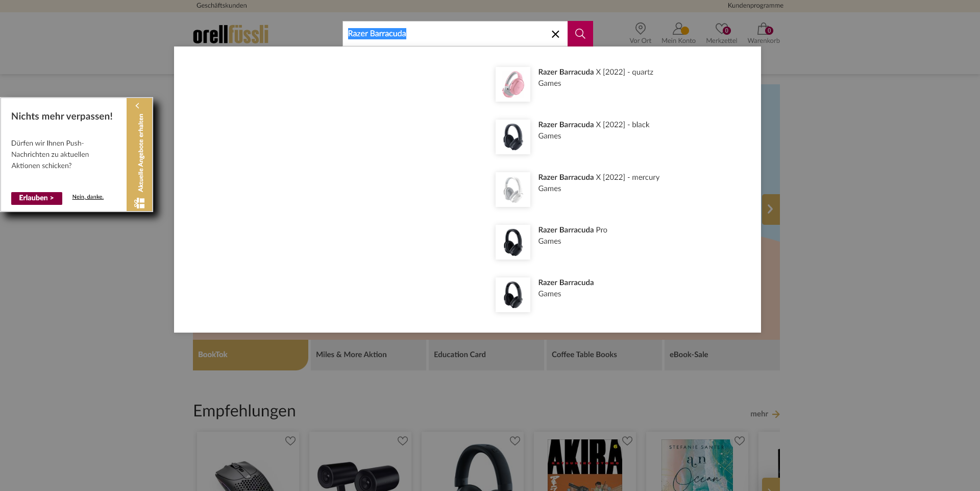The width and height of the screenshot is (980, 491).
Task: Click the gift icon on gold sidebar
Action: pos(139,203)
